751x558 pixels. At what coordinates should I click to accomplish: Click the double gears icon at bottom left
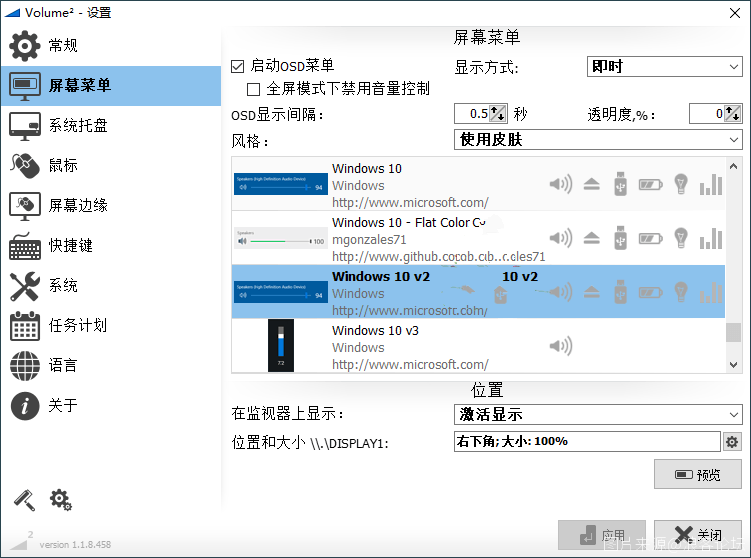click(x=61, y=500)
